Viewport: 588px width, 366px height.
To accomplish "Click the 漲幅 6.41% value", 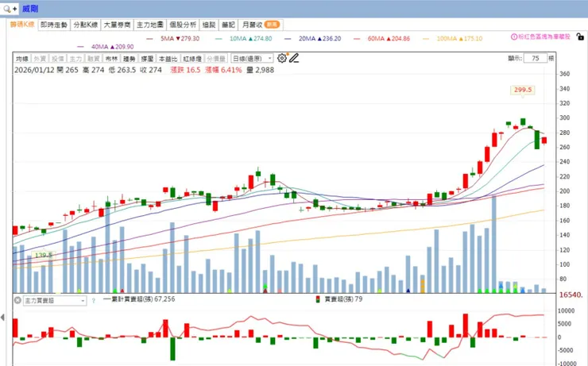I will coord(223,70).
